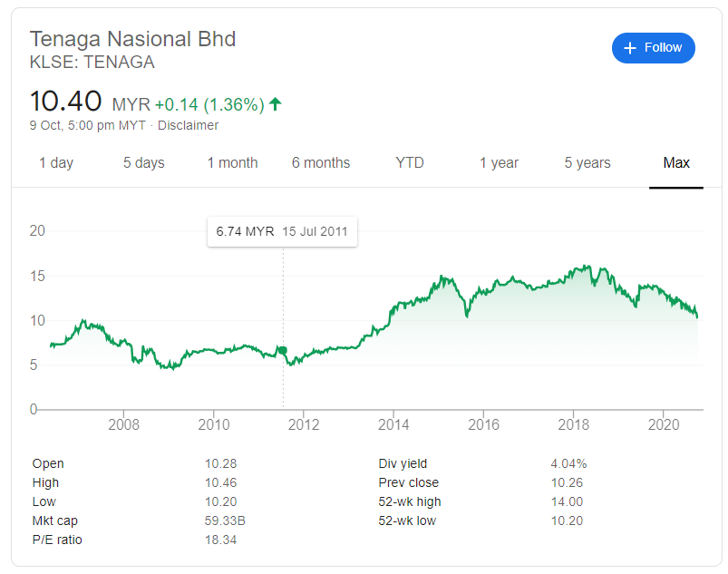Screen dimensions: 728x574
Task: Select the Max range tab
Action: (x=676, y=163)
